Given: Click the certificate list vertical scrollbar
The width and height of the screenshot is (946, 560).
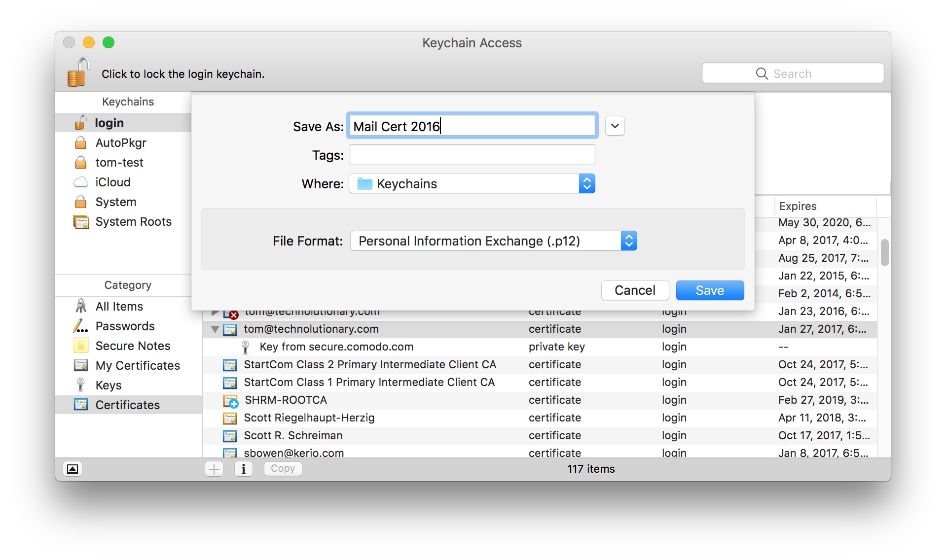Looking at the screenshot, I should [884, 252].
